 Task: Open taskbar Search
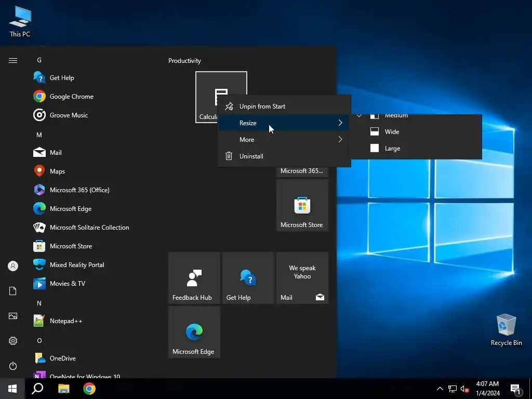point(37,389)
